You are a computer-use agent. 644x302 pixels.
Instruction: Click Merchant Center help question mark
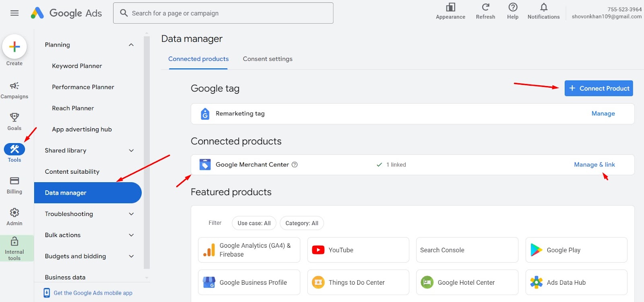click(x=295, y=164)
